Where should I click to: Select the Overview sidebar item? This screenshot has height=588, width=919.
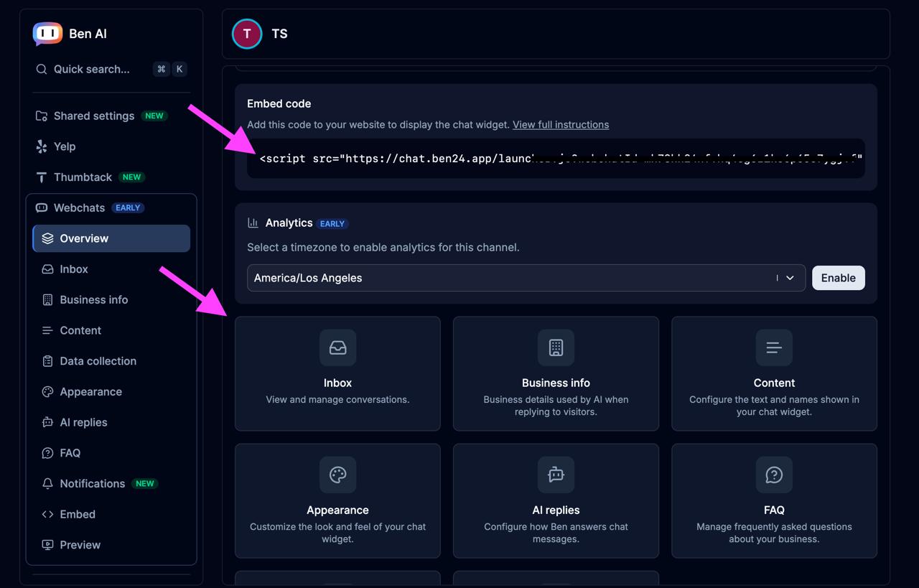(111, 238)
